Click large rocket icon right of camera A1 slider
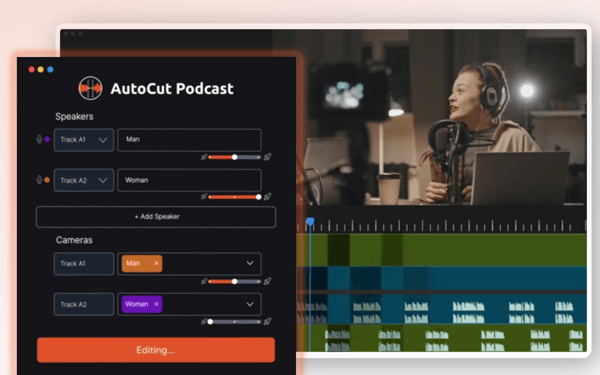This screenshot has height=375, width=600. click(x=267, y=281)
